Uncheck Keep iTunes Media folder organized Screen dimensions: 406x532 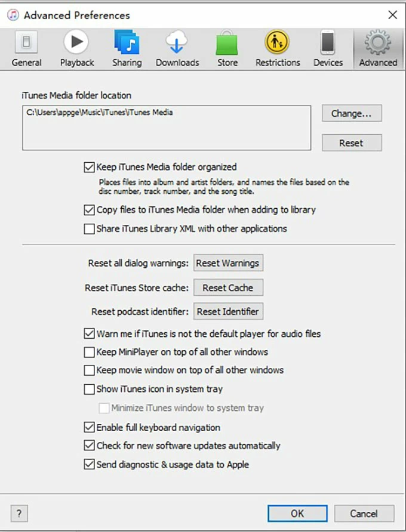coord(90,167)
